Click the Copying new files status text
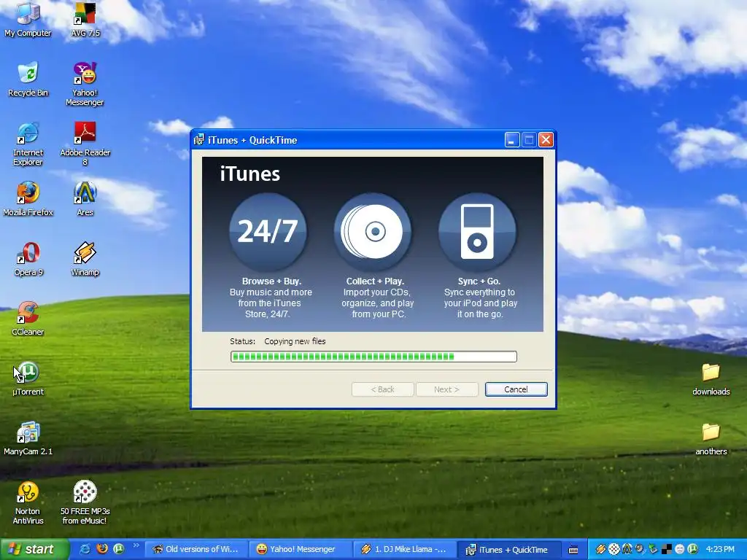Viewport: 747px width, 560px height. coord(295,341)
